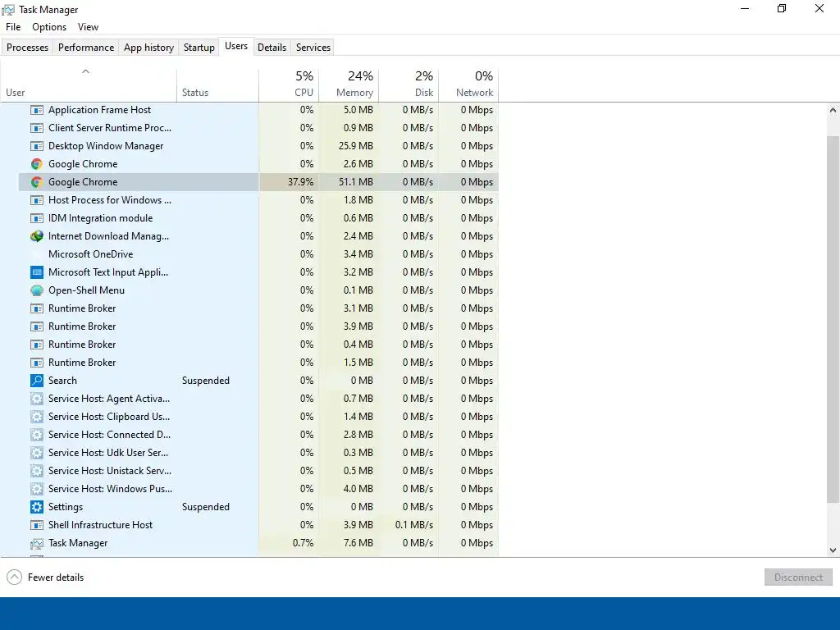
Task: Click the Service Host: Windows Push icon
Action: click(36, 489)
